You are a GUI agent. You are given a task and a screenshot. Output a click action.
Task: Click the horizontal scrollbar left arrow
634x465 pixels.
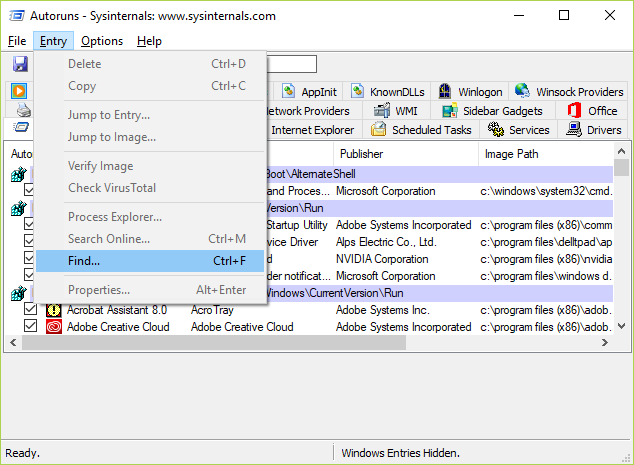13,342
